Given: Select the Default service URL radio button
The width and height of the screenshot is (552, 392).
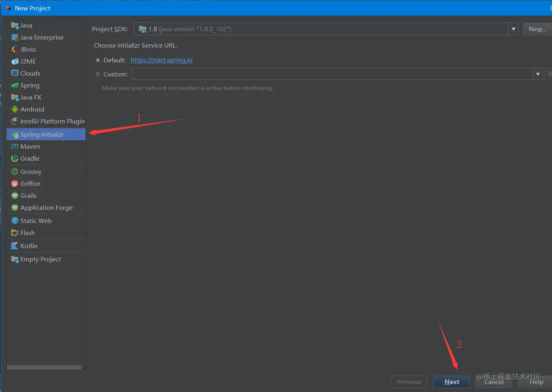Looking at the screenshot, I should tap(98, 60).
